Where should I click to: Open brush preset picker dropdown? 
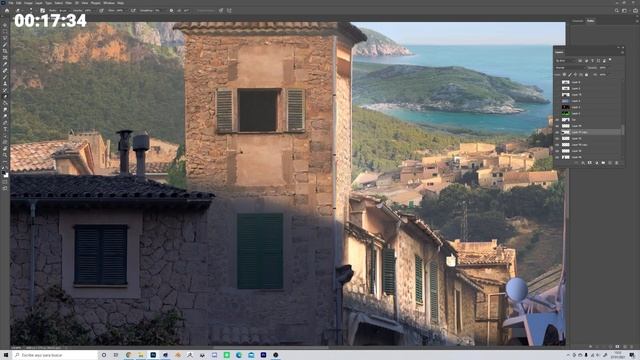pyautogui.click(x=31, y=10)
